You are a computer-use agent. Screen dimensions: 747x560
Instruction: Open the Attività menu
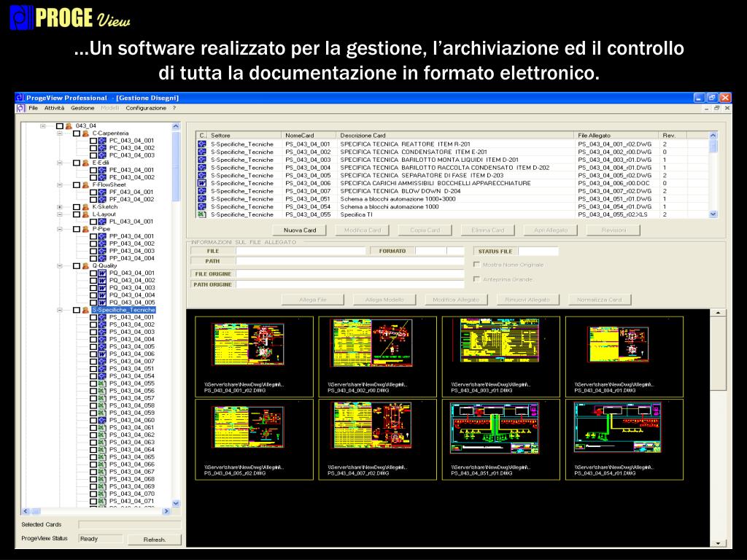(54, 108)
